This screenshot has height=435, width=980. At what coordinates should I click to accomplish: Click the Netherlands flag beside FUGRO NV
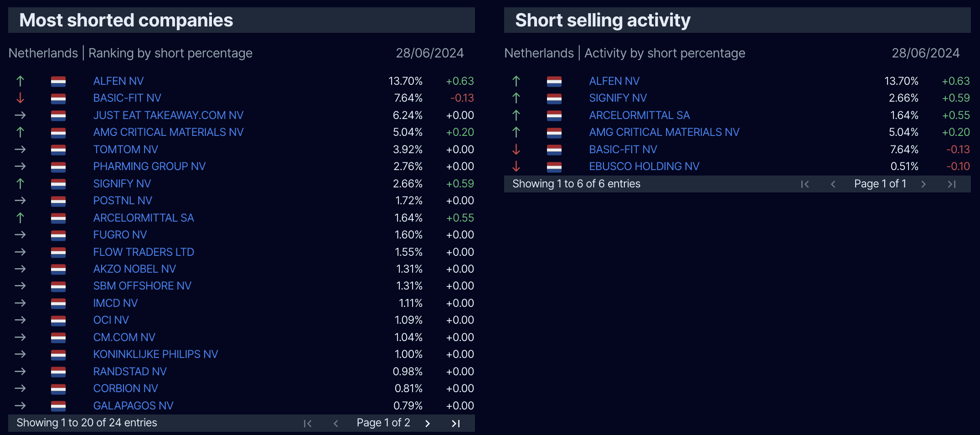(58, 235)
